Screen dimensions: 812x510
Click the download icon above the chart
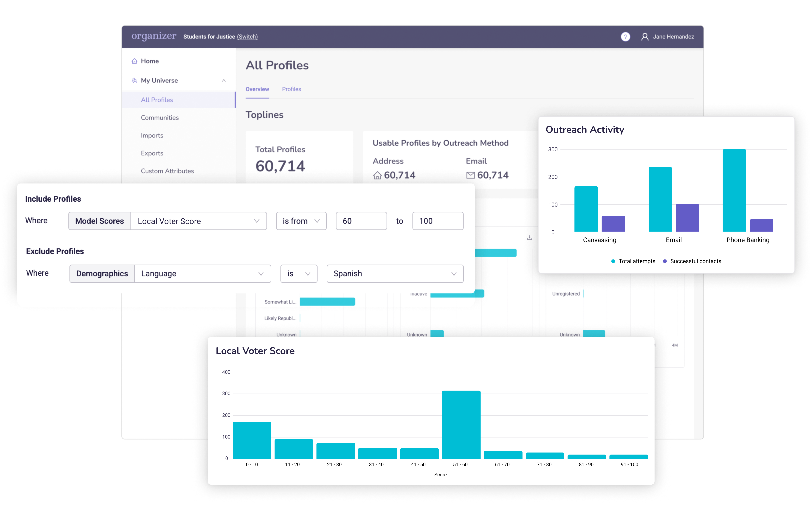tap(529, 238)
